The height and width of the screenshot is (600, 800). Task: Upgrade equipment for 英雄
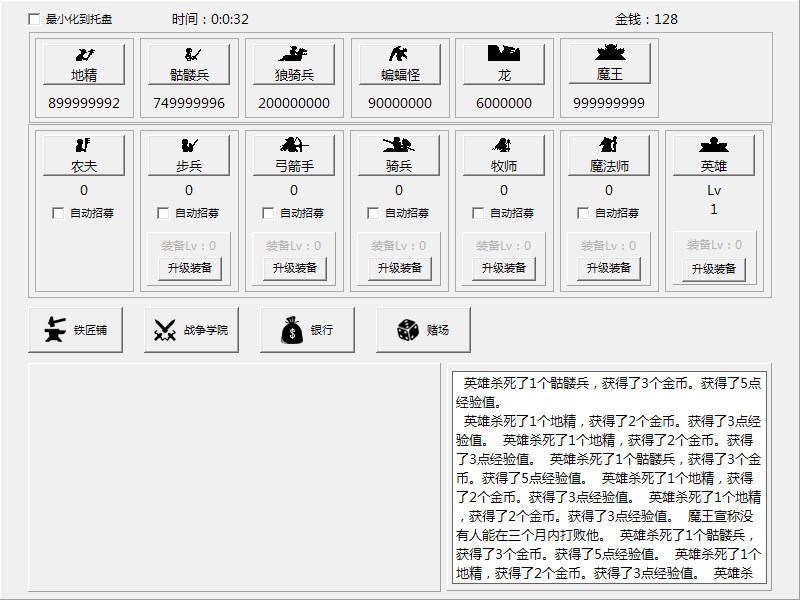pyautogui.click(x=714, y=269)
